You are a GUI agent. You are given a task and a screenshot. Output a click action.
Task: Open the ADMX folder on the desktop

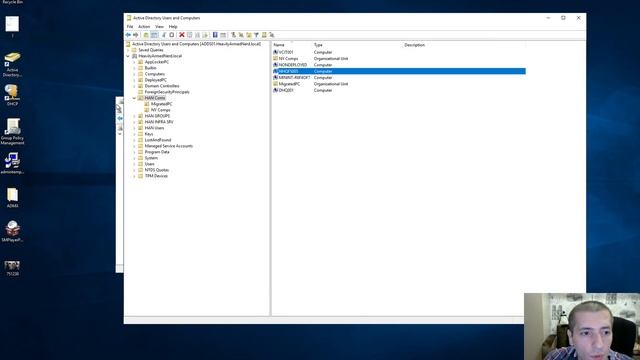pyautogui.click(x=12, y=198)
